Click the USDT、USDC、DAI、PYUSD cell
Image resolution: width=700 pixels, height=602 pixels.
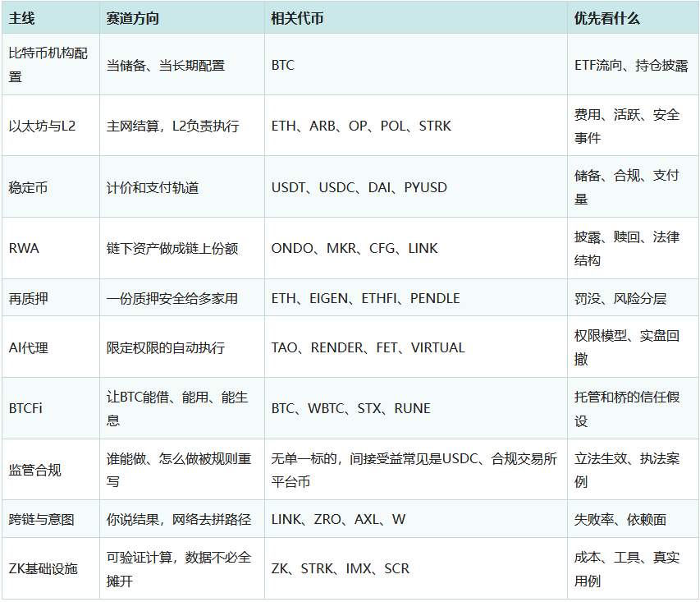[x=416, y=186]
